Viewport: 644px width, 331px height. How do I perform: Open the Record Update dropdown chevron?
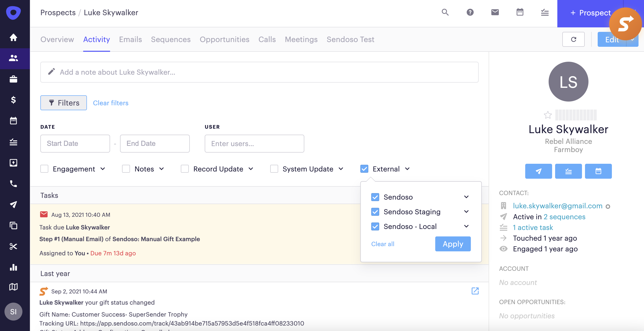tap(251, 169)
